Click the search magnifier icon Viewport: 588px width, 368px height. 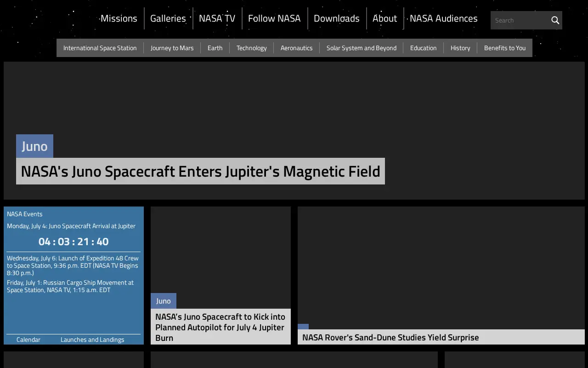555,20
